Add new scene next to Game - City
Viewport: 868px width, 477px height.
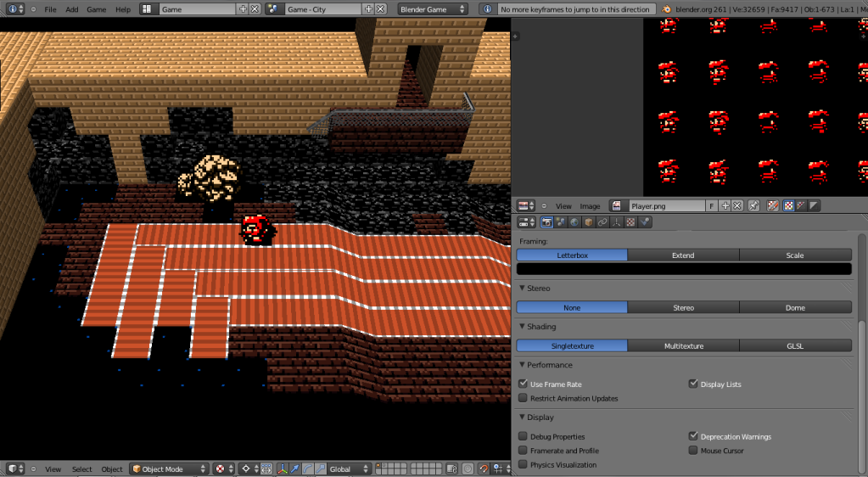coord(369,9)
